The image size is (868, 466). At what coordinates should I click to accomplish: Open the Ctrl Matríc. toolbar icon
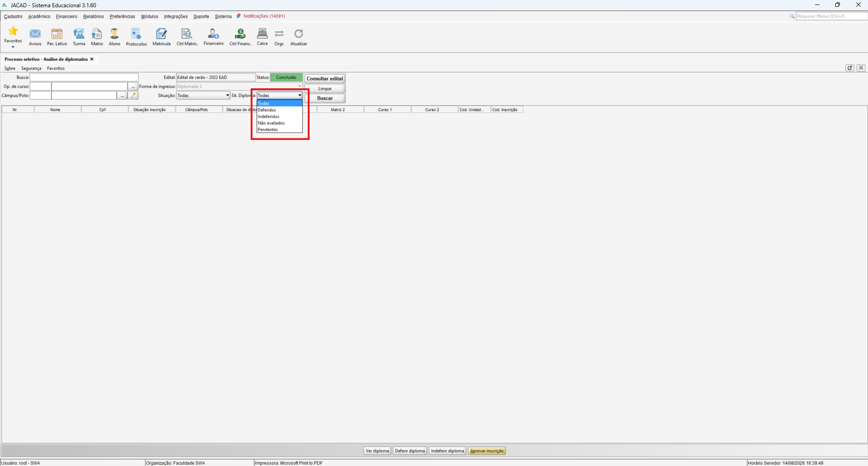pyautogui.click(x=187, y=34)
